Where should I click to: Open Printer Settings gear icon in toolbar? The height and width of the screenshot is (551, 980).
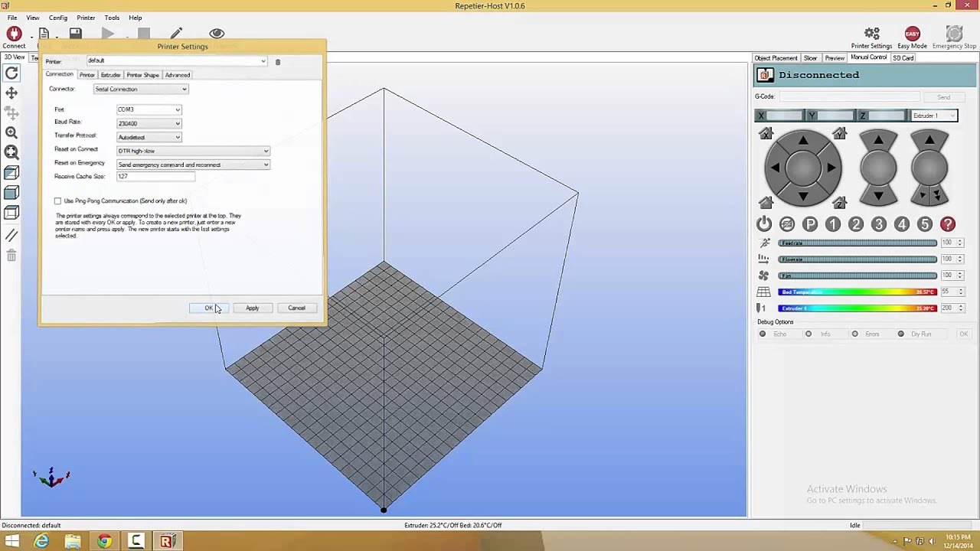[871, 34]
